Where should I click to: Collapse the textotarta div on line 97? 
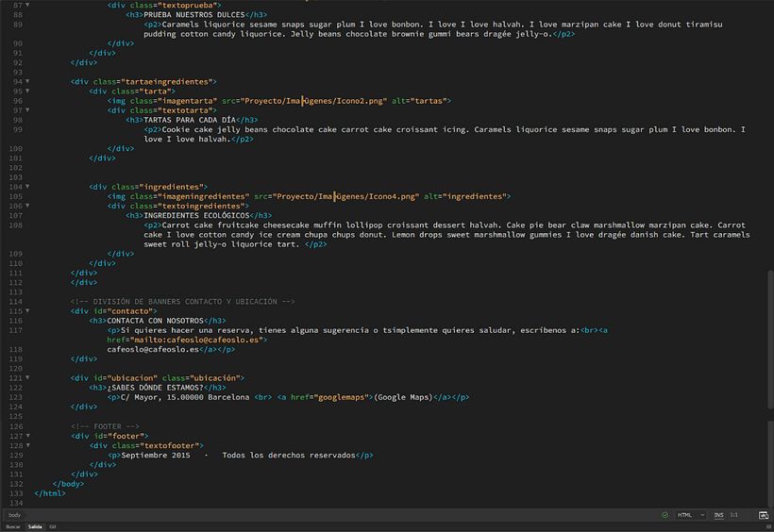click(27, 110)
